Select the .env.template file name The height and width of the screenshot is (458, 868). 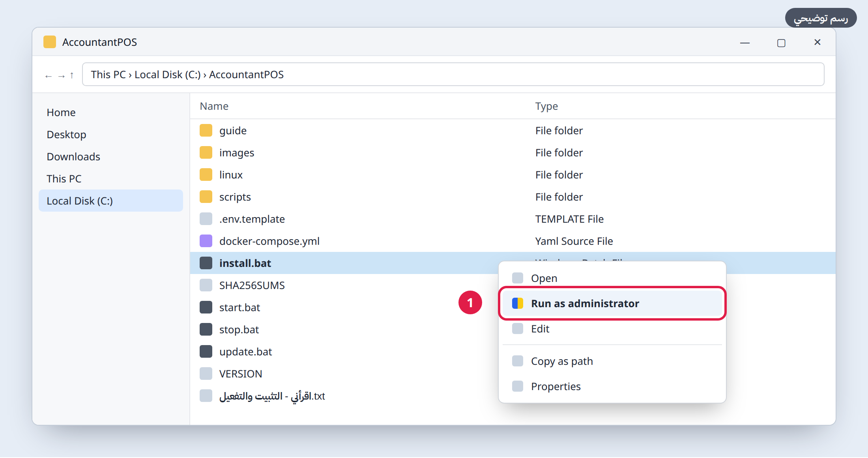[252, 219]
